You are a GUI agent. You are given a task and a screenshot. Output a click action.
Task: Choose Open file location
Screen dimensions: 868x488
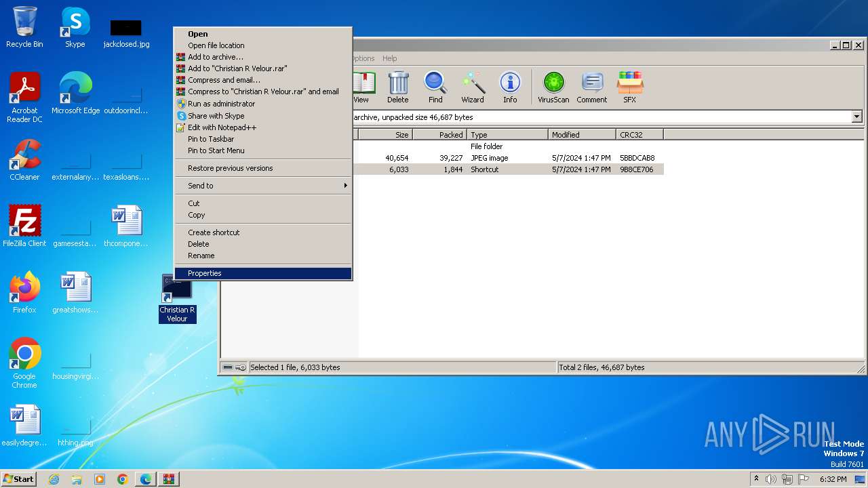click(263, 45)
